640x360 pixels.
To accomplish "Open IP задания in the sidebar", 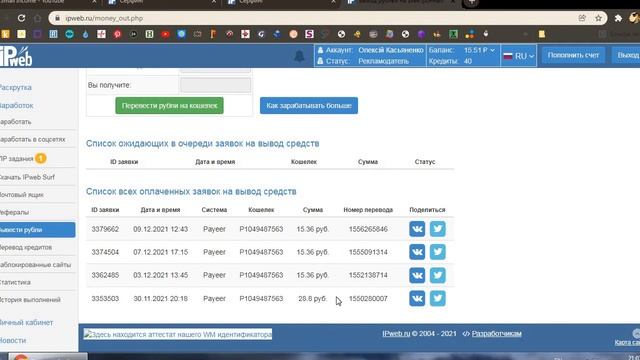I will (x=17, y=158).
